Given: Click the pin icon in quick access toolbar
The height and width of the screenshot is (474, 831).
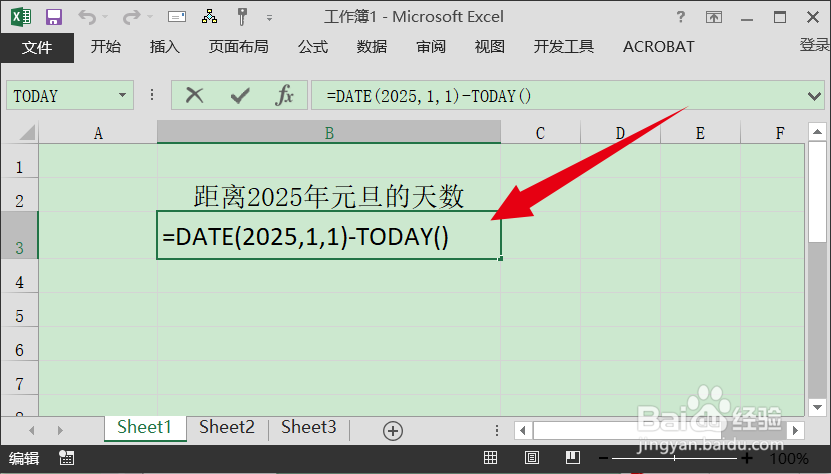Looking at the screenshot, I should (242, 17).
